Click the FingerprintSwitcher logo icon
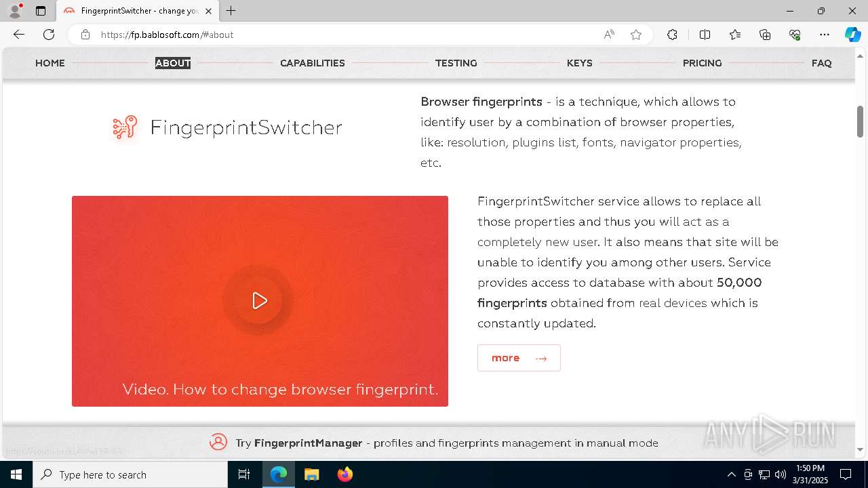 pyautogui.click(x=125, y=127)
